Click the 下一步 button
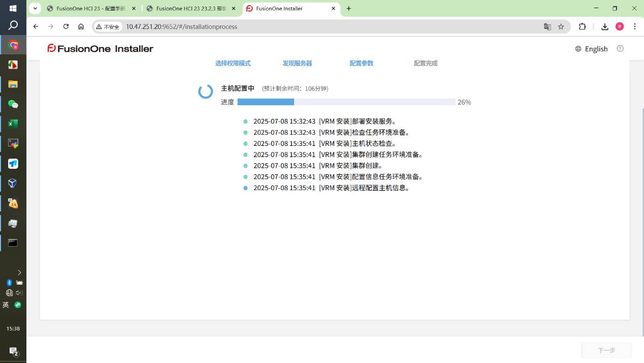 (606, 350)
